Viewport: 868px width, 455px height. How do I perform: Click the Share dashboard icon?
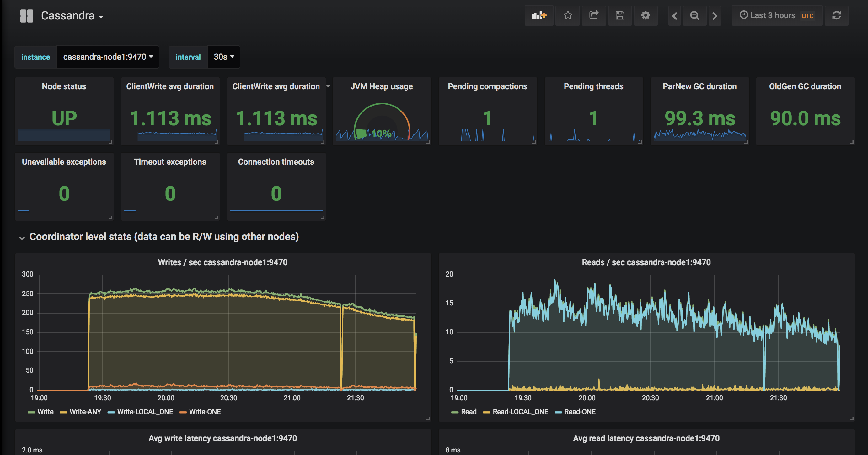click(x=594, y=15)
